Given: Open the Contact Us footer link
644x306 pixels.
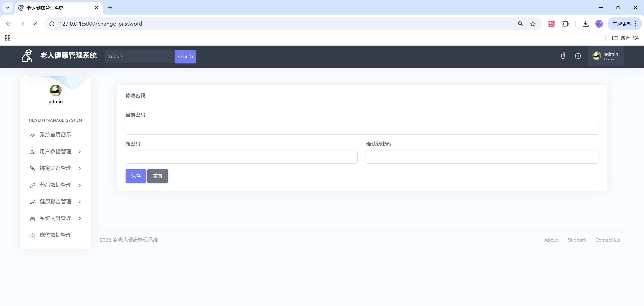Looking at the screenshot, I should click(607, 240).
